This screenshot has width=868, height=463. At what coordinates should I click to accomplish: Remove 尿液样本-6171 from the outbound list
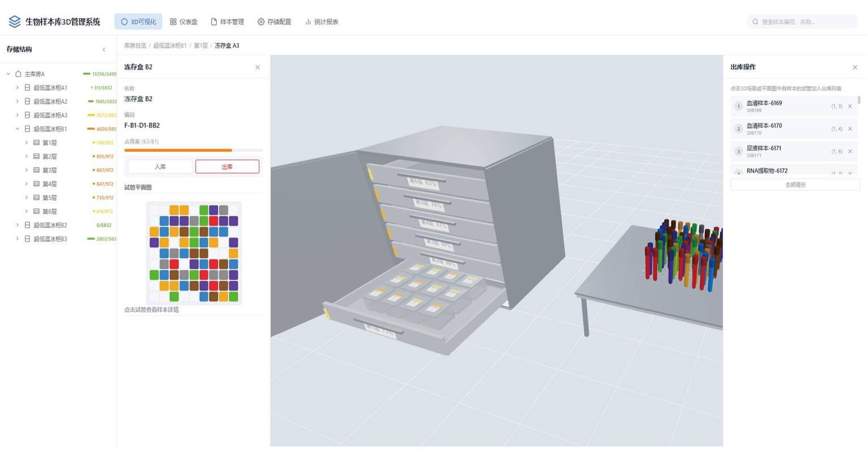[x=850, y=151]
